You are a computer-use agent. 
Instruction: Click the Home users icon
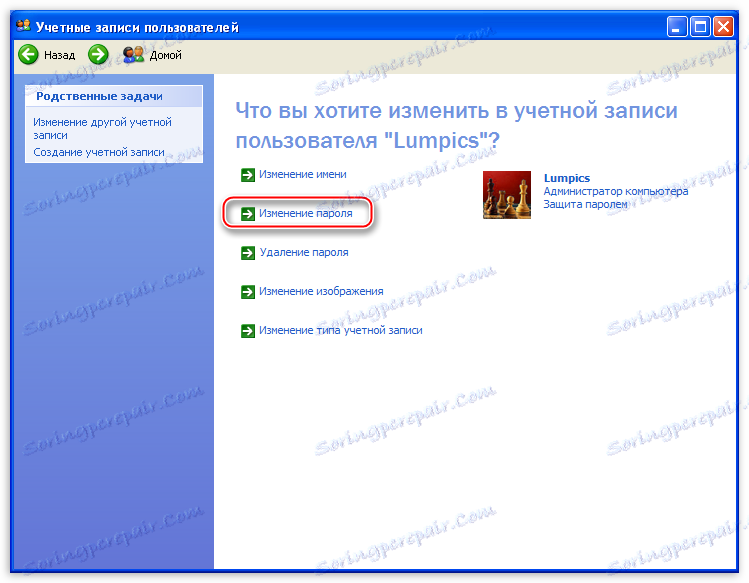(x=133, y=54)
